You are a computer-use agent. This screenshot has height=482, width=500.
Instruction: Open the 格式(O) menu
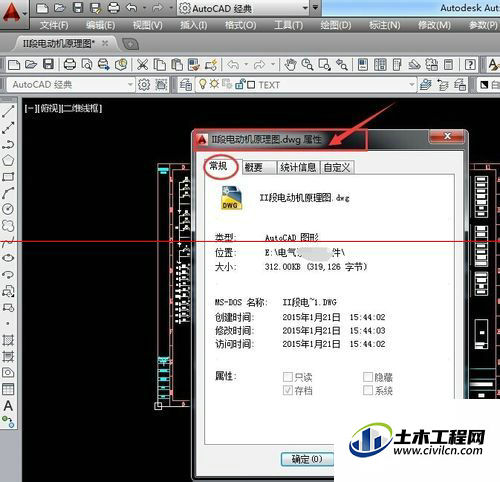pos(240,25)
